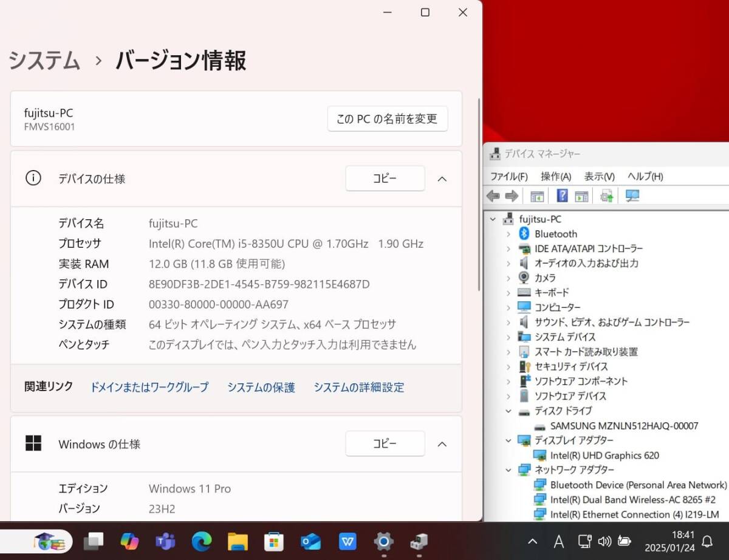Open volume control in system tray
This screenshot has width=729, height=560.
(604, 541)
